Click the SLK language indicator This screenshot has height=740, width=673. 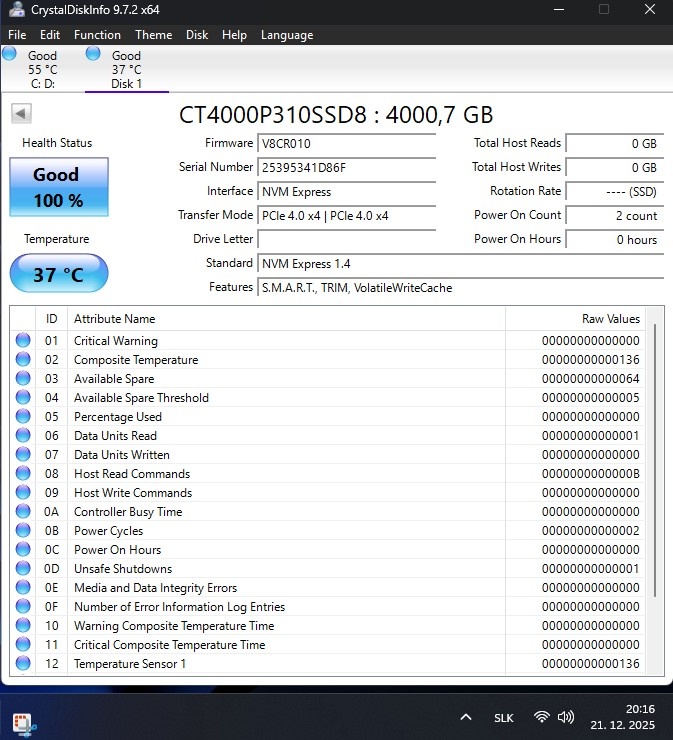[x=504, y=718]
